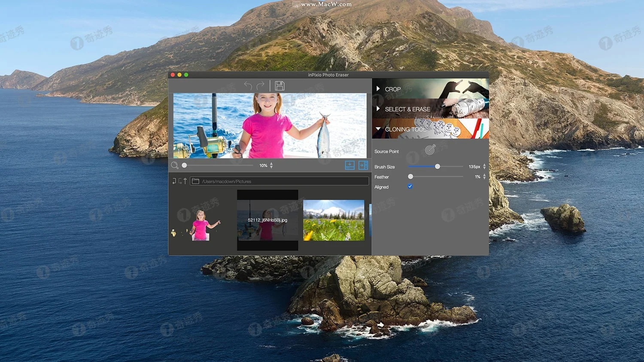Click the Undo arrow icon
Viewport: 644px width, 362px height.
coord(248,85)
